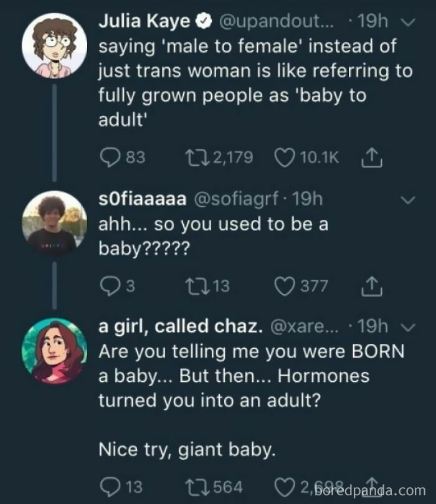The height and width of the screenshot is (504, 436).
Task: Like Julia Kaye's tweet
Action: pyautogui.click(x=284, y=158)
